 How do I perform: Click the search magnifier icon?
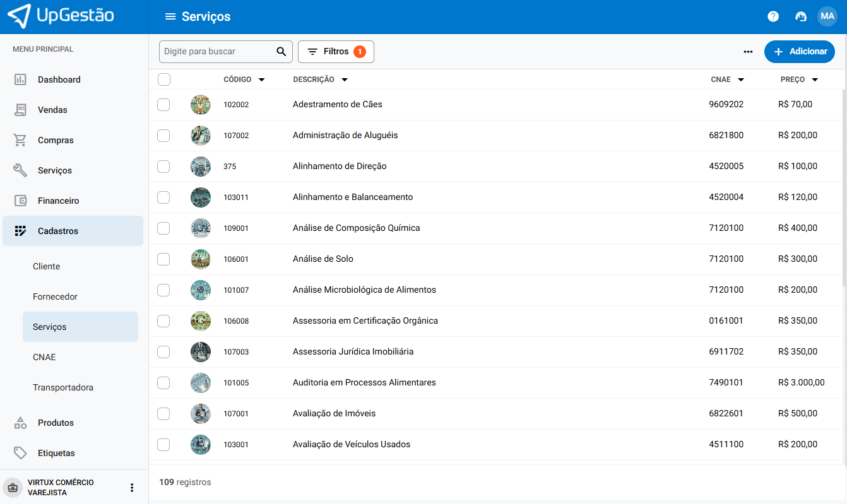(x=281, y=52)
